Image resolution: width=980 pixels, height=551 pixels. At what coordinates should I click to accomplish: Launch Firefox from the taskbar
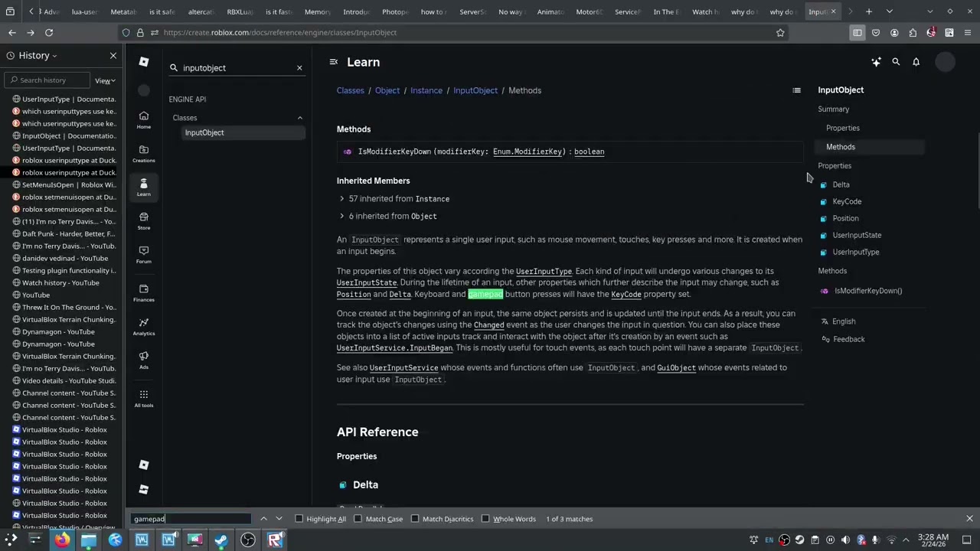coord(62,540)
